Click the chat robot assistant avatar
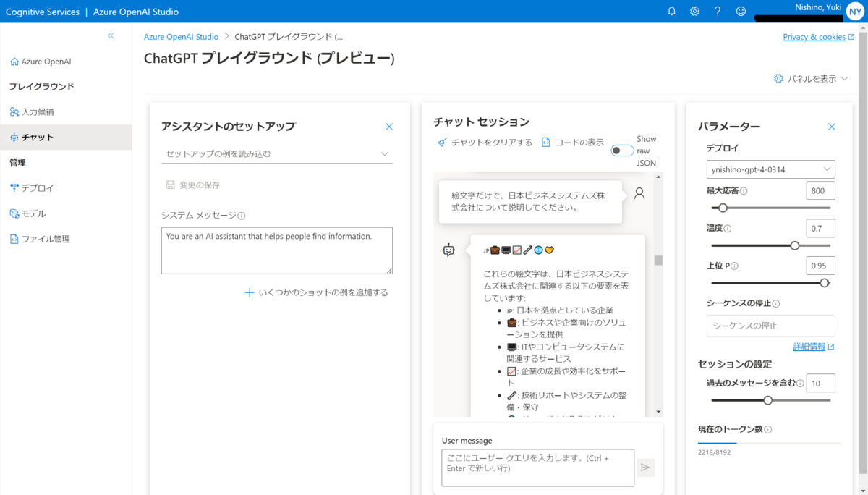The height and width of the screenshot is (495, 868). 449,250
